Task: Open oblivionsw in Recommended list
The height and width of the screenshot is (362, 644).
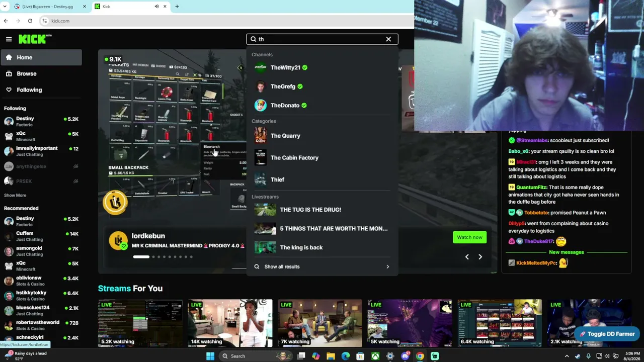Action: (x=41, y=281)
